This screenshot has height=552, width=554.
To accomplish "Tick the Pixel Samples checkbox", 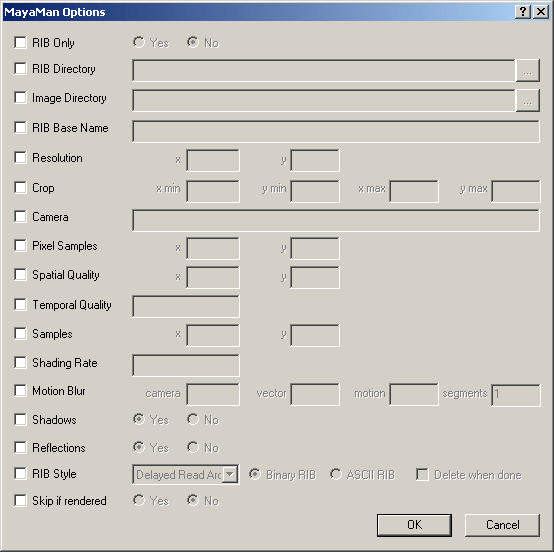I will point(20,245).
